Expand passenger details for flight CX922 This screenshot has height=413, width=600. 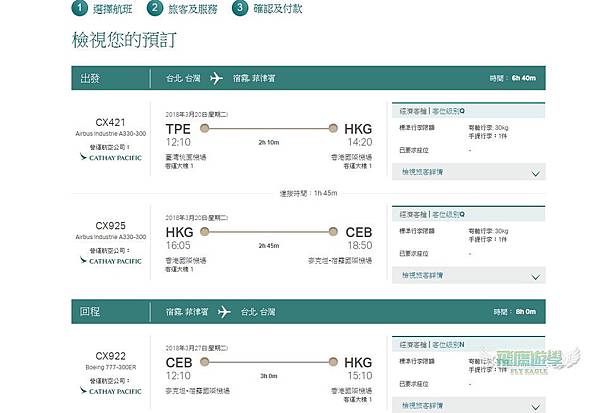click(469, 405)
